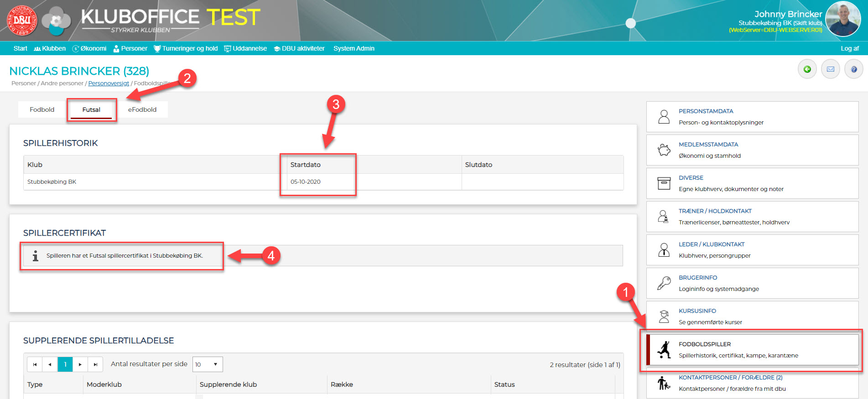Viewport: 868px width, 399px height.
Task: Click the Kontaktpersoner parent and child icon
Action: 664,383
